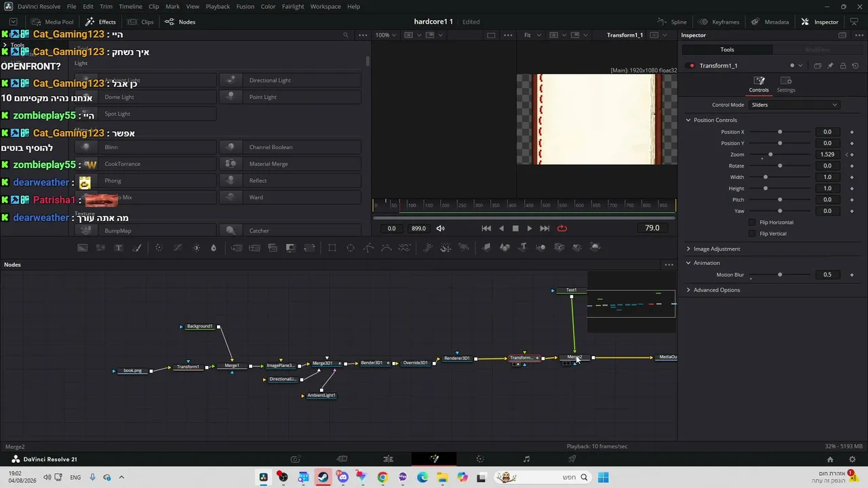Show the Metadata panel

[x=770, y=22]
